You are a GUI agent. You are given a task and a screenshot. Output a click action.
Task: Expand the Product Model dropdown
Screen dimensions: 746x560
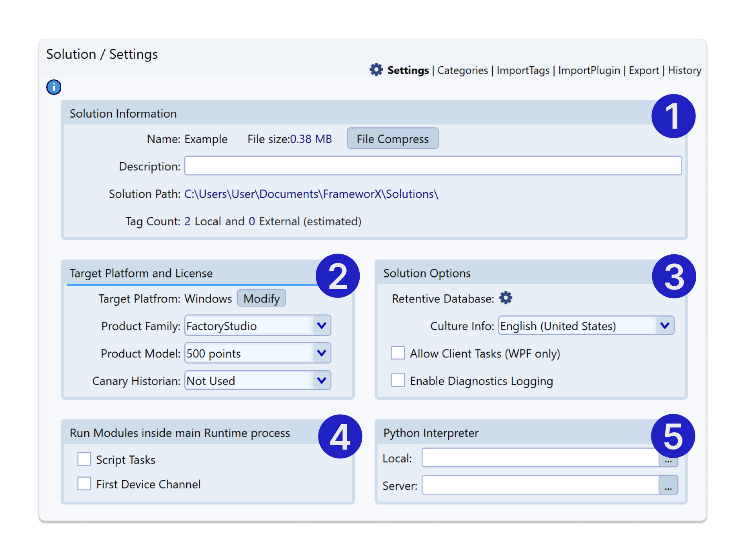(x=321, y=353)
